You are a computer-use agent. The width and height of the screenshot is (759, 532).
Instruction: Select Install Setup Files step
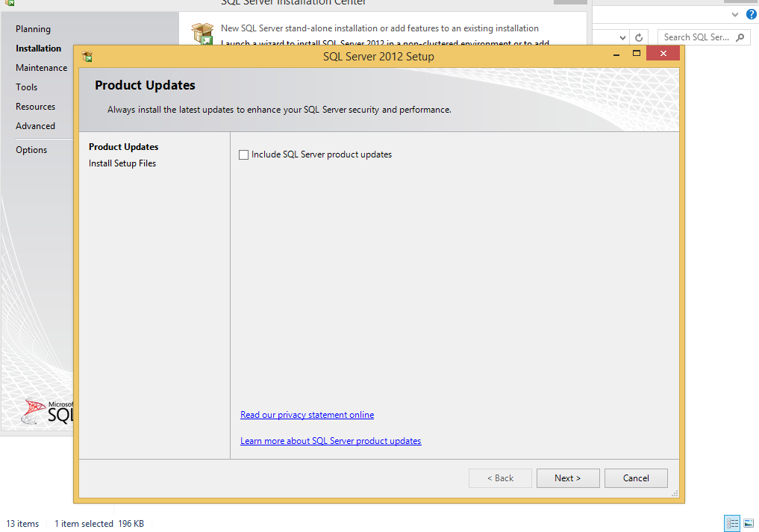pyautogui.click(x=122, y=163)
